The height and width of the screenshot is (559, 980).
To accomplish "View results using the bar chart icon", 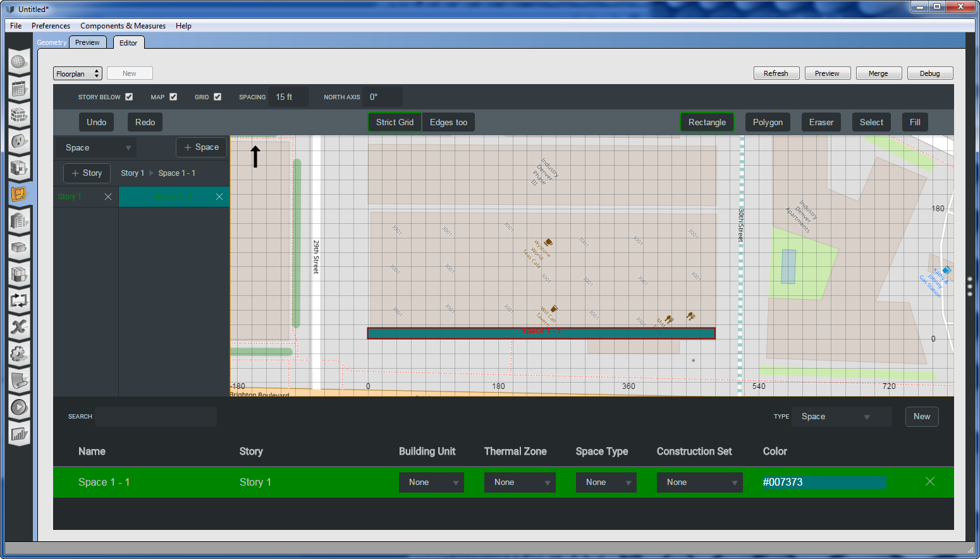I will point(19,434).
